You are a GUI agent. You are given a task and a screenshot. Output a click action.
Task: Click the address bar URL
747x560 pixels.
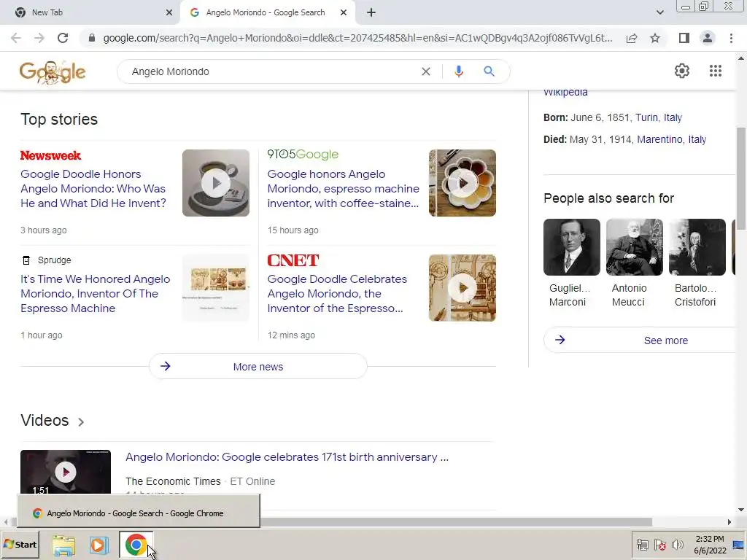click(x=357, y=38)
